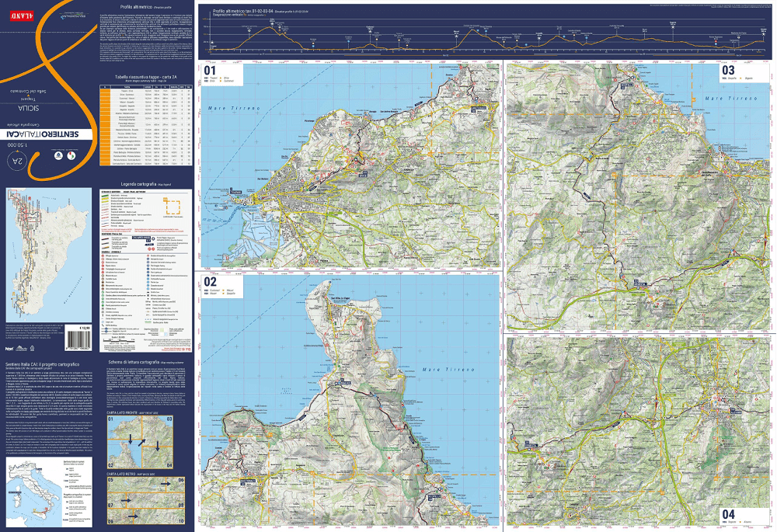
Task: Select map panel number 02 label
Action: [210, 281]
